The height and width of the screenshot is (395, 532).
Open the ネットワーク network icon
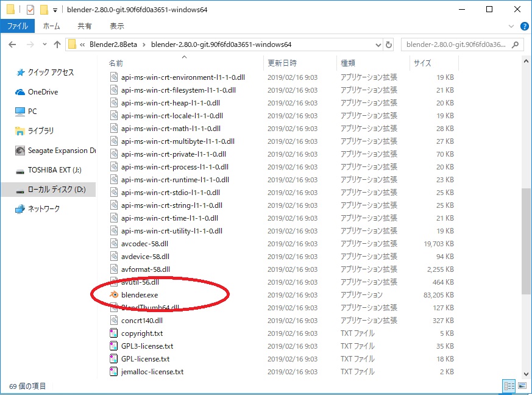[x=20, y=209]
